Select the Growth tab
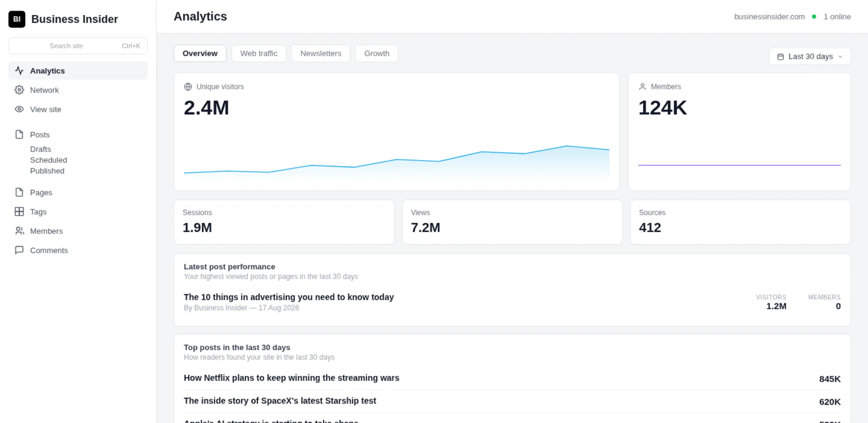 pyautogui.click(x=376, y=53)
